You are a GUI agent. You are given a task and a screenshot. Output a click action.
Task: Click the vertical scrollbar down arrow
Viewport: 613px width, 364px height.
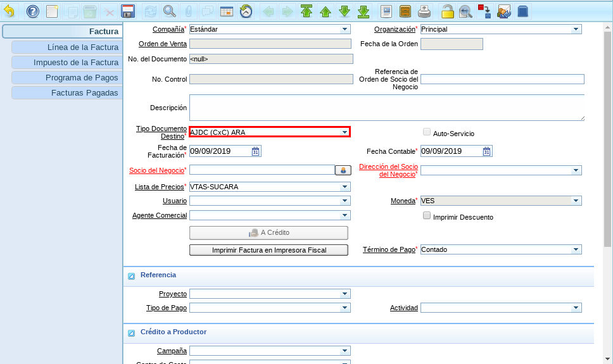(x=607, y=358)
